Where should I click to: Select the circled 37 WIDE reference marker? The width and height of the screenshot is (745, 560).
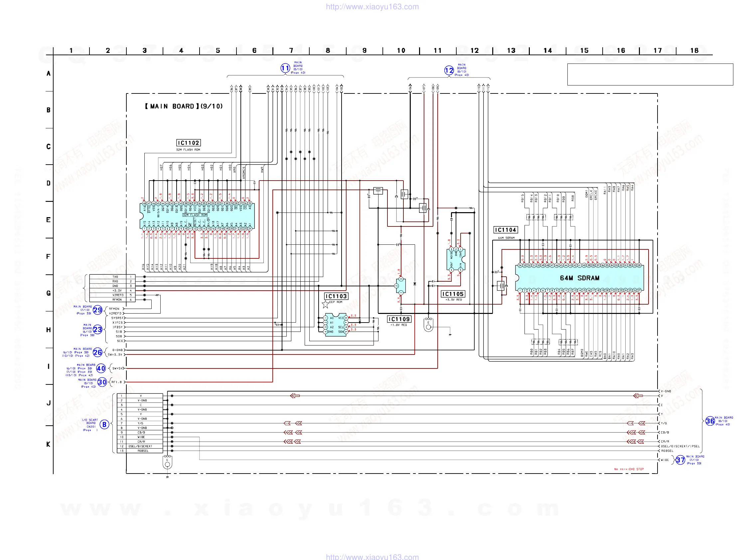(680, 460)
